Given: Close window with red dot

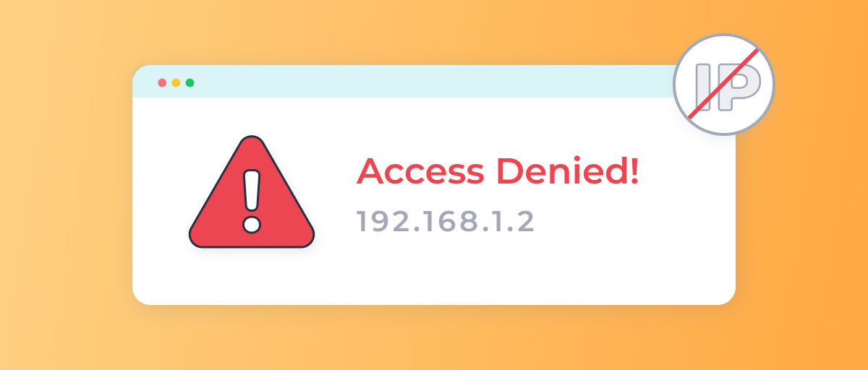Looking at the screenshot, I should coord(162,82).
